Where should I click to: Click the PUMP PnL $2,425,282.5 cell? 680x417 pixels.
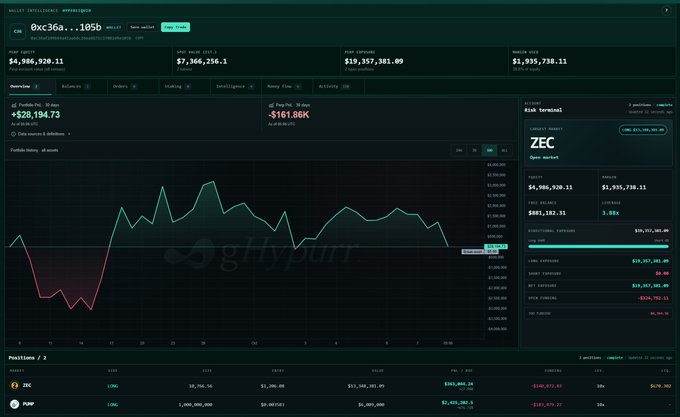point(457,402)
